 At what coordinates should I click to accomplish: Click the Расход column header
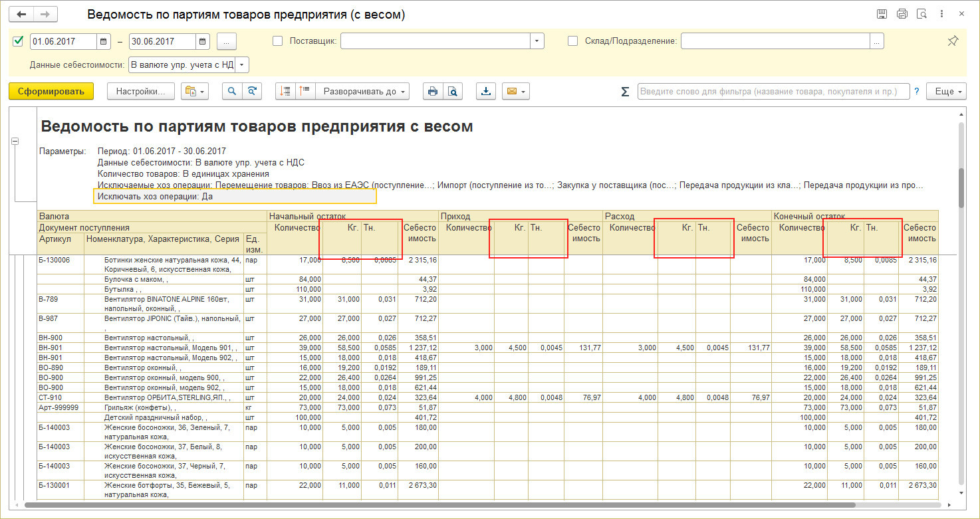687,216
